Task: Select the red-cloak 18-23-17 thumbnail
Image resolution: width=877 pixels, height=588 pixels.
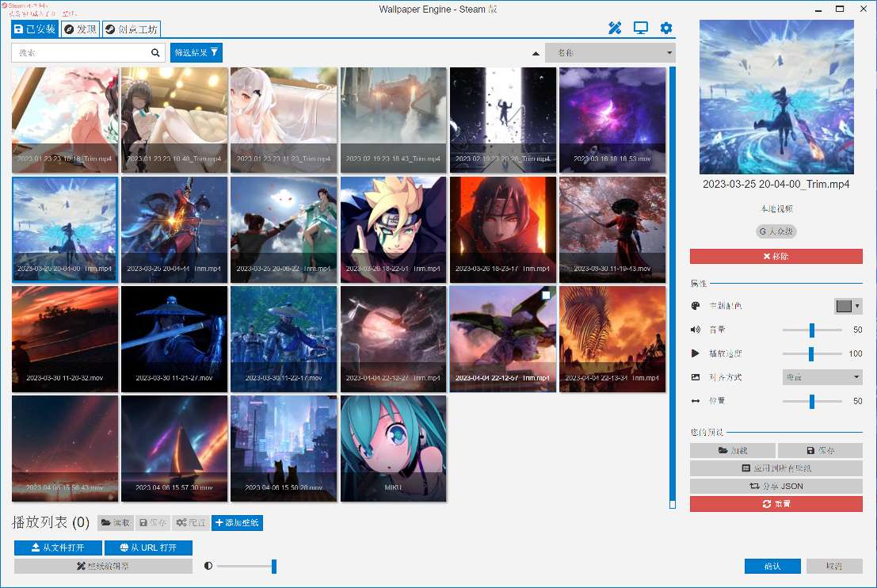Action: coord(503,229)
